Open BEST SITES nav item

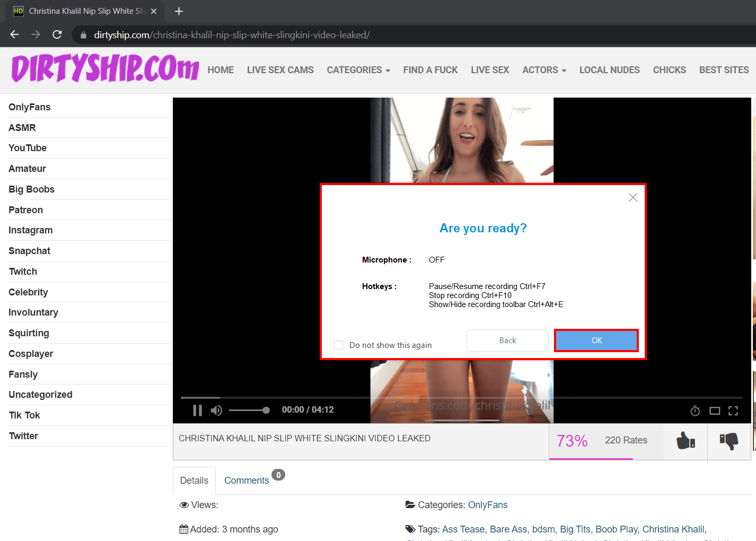pos(724,70)
